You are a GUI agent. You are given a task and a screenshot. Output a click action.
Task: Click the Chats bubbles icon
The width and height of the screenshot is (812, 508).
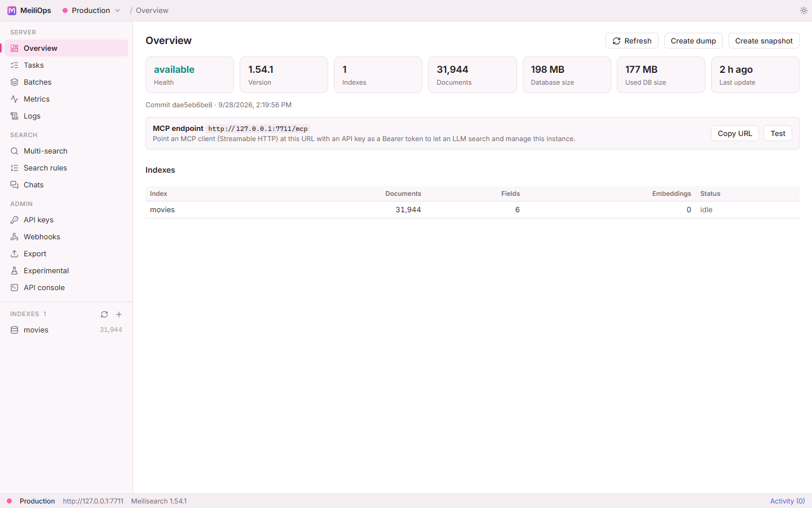point(15,185)
